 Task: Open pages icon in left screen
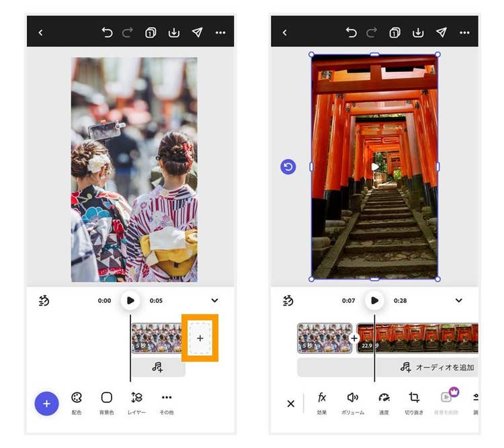point(151,32)
